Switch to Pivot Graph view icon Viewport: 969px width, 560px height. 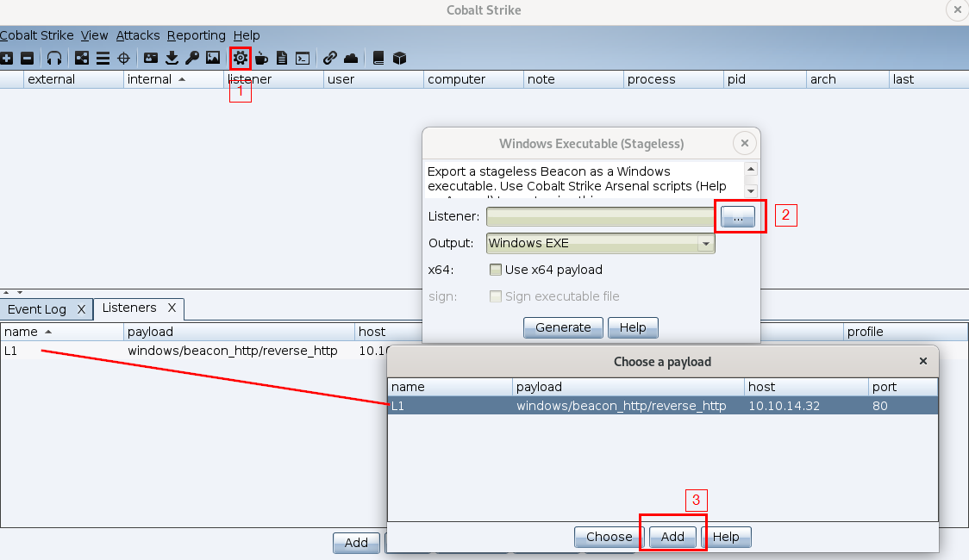pyautogui.click(x=82, y=58)
